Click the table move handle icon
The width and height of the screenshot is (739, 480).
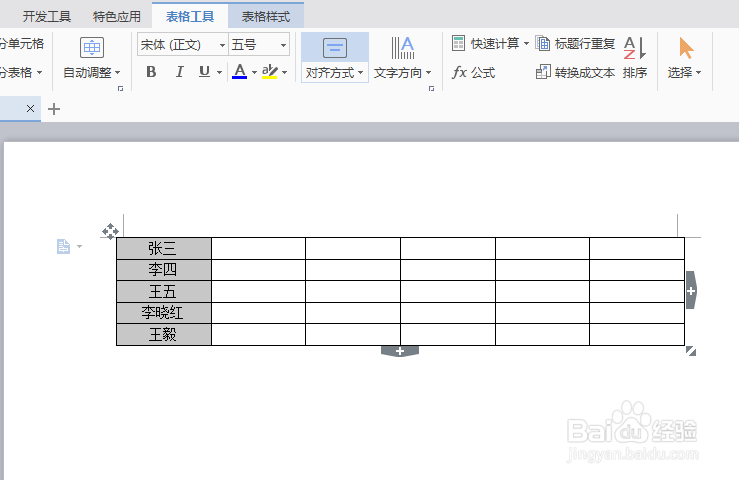110,232
